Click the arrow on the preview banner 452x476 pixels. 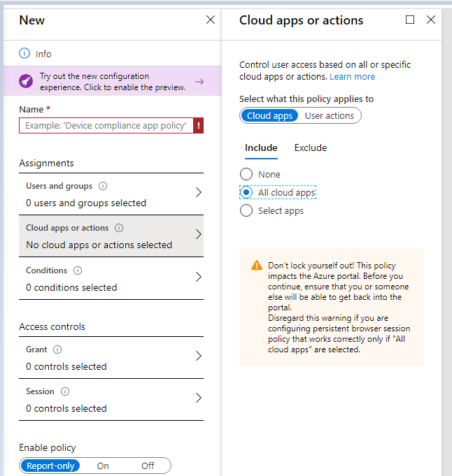(199, 82)
